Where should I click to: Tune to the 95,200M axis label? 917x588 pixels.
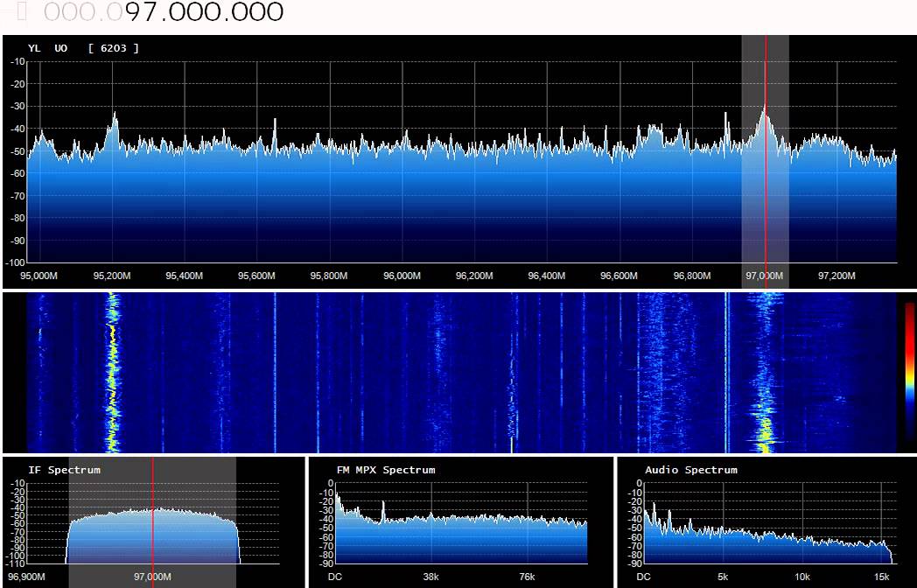coord(112,276)
